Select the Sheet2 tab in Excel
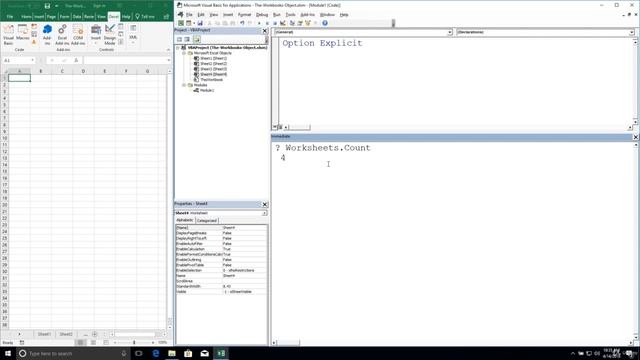This screenshot has width=640, height=360. coord(66,334)
